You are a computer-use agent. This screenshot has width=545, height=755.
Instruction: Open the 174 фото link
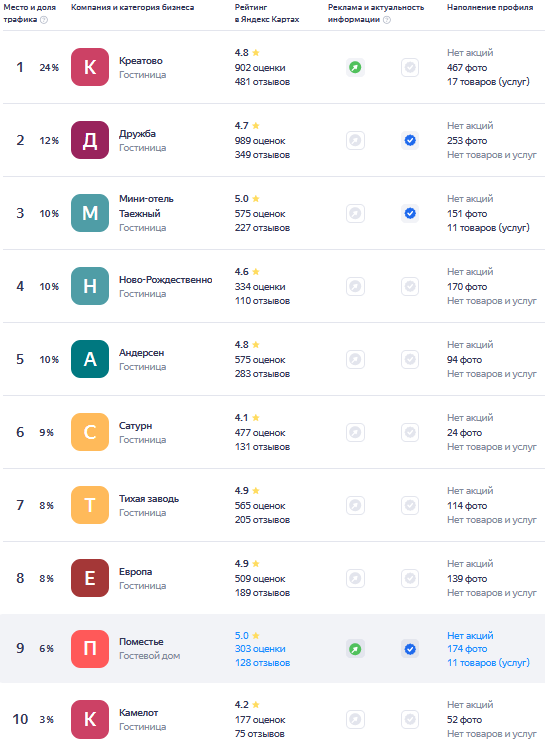coord(467,649)
